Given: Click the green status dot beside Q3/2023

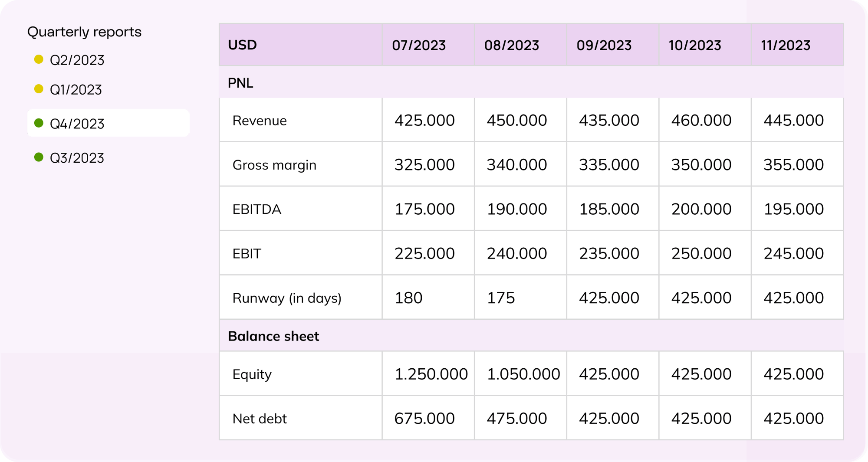Looking at the screenshot, I should coord(39,157).
